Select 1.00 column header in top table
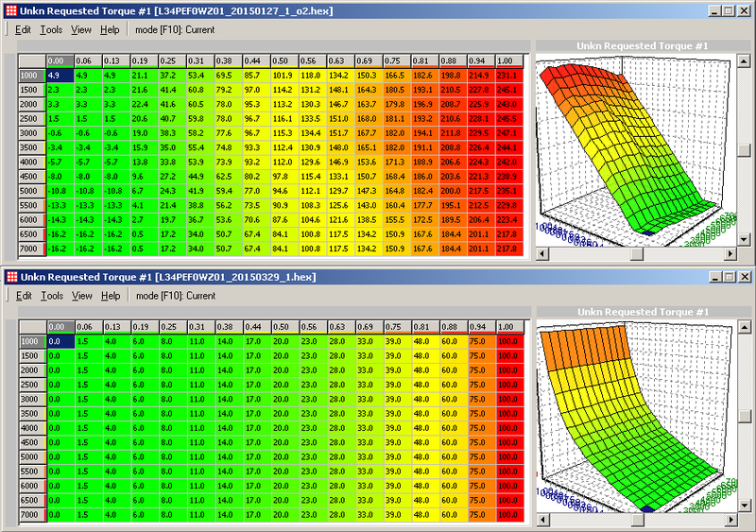 [507, 60]
